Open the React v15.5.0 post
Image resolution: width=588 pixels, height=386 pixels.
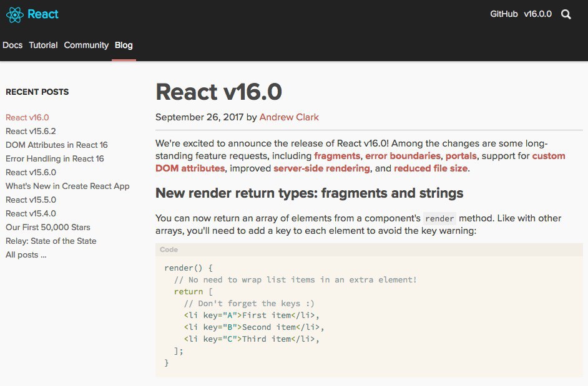[31, 200]
